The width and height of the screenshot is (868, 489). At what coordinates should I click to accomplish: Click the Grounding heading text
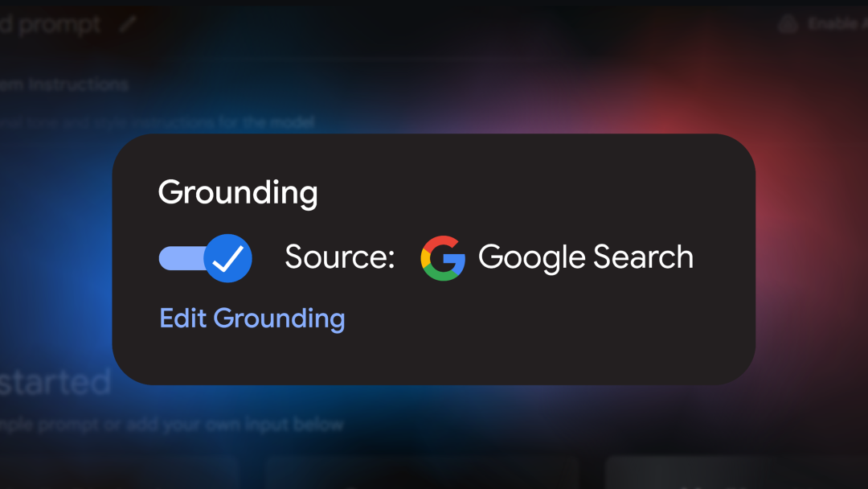coord(238,193)
